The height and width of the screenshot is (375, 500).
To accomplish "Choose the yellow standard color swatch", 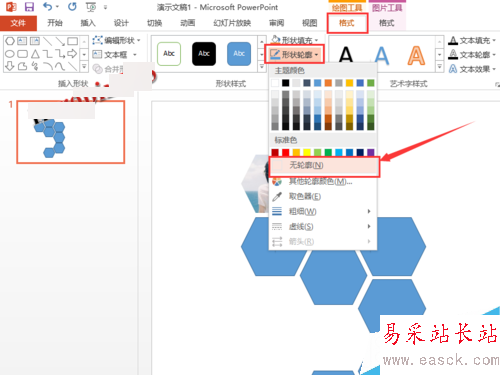I will (307, 152).
